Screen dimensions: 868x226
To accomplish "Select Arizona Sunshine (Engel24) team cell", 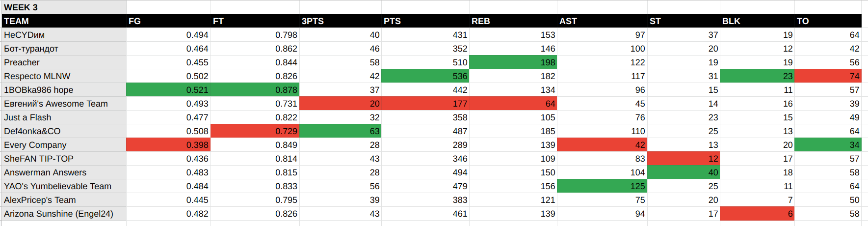I will click(x=63, y=213).
